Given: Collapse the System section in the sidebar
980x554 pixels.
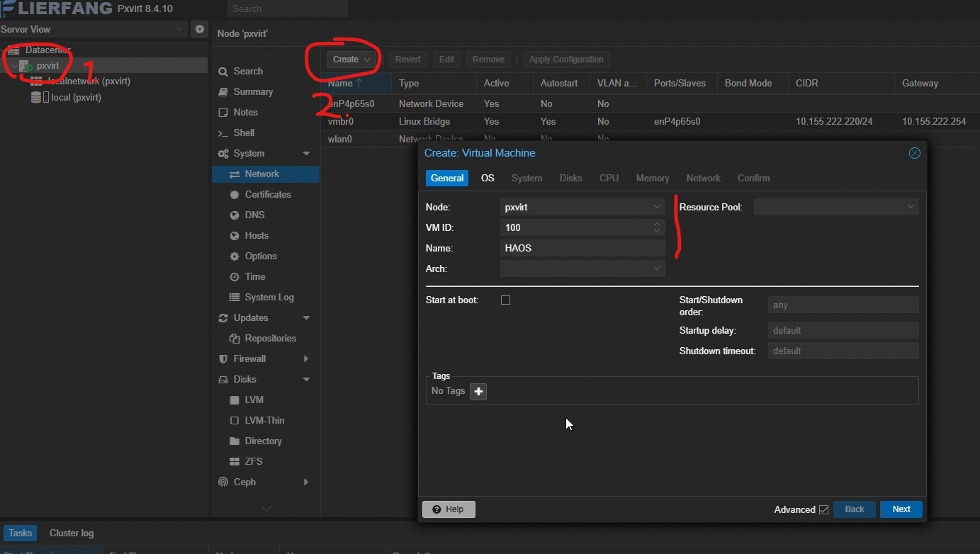Looking at the screenshot, I should (x=306, y=153).
